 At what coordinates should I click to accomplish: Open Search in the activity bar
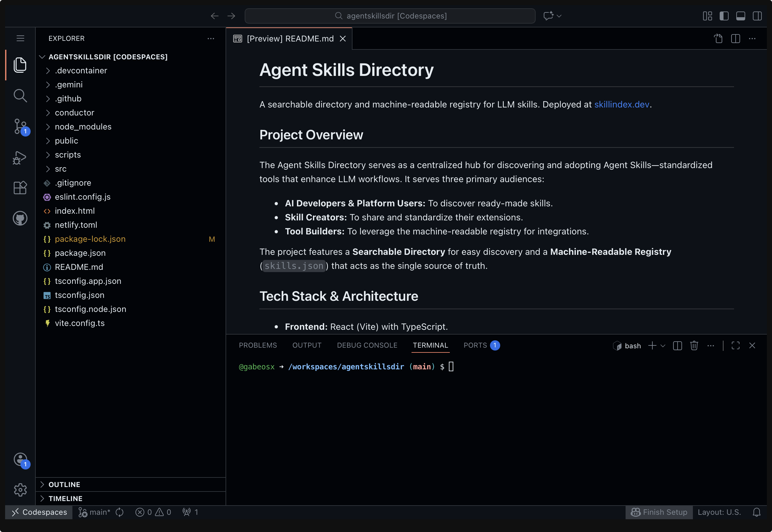click(20, 96)
